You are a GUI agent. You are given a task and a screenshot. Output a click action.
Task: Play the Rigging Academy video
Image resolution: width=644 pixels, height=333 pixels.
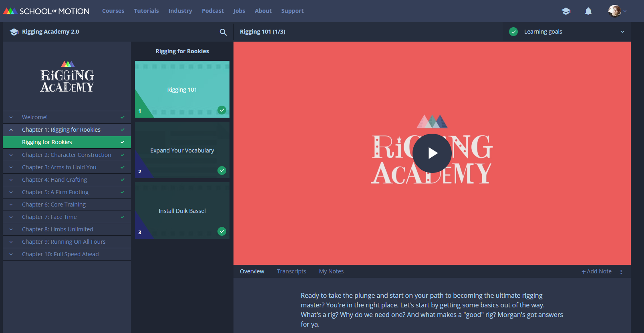[x=432, y=153]
